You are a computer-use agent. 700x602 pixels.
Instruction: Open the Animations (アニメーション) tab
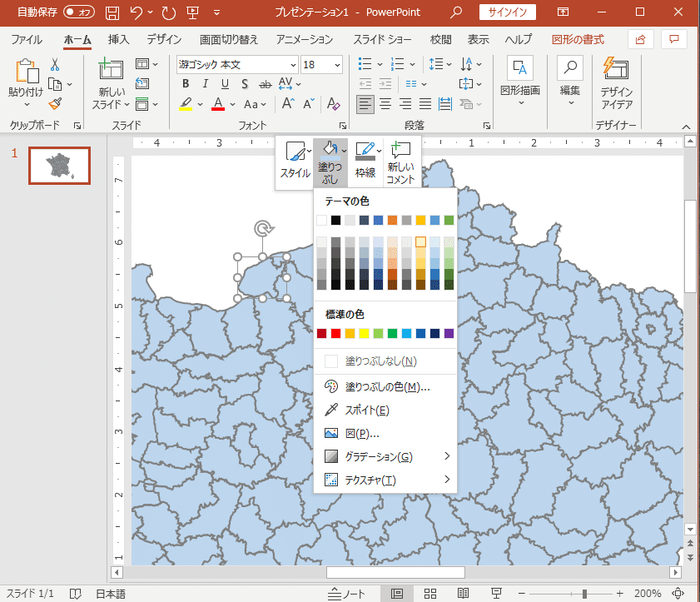click(305, 40)
